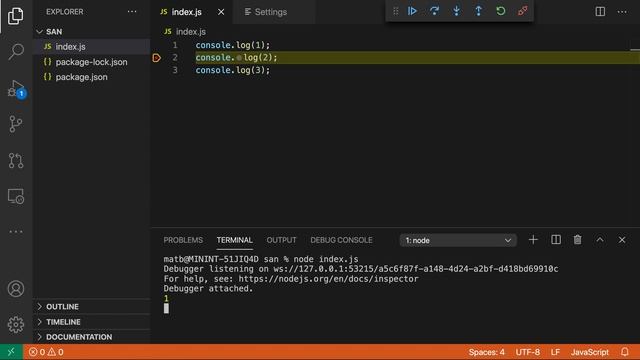Disconnect the debugger
The image size is (640, 360).
tap(522, 11)
